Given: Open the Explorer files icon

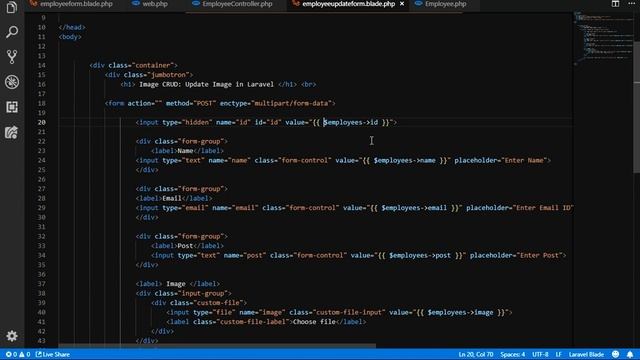Looking at the screenshot, I should coord(12,7).
